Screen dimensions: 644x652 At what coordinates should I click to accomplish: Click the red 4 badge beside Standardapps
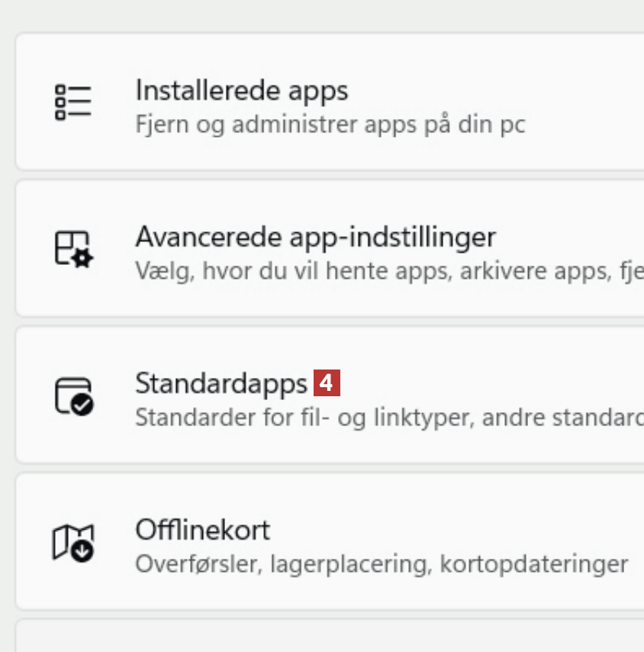pyautogui.click(x=327, y=382)
